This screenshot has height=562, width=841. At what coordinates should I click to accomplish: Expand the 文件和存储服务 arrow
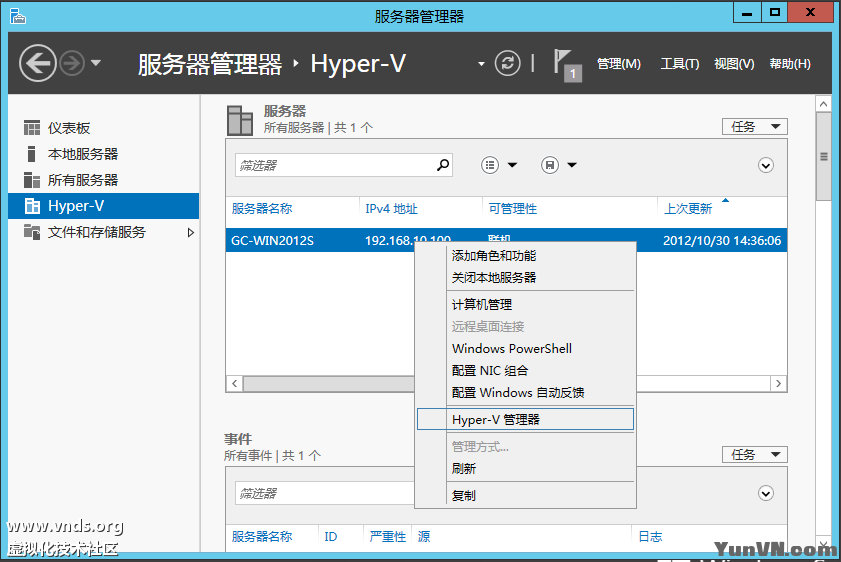(x=190, y=233)
